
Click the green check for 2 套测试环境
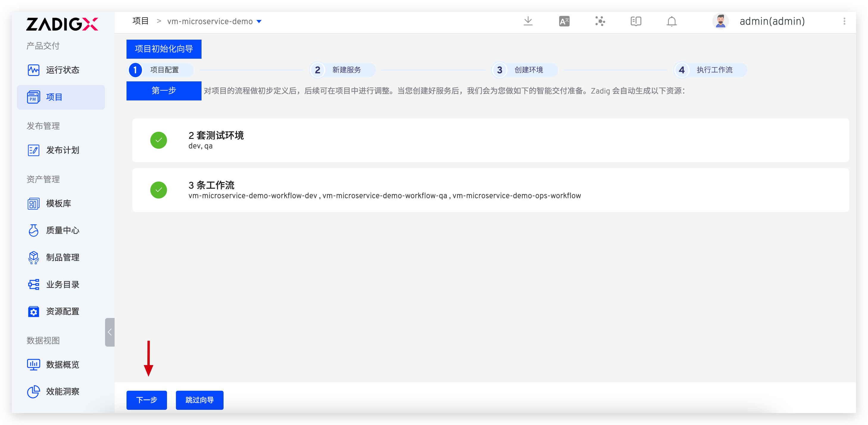(x=158, y=140)
